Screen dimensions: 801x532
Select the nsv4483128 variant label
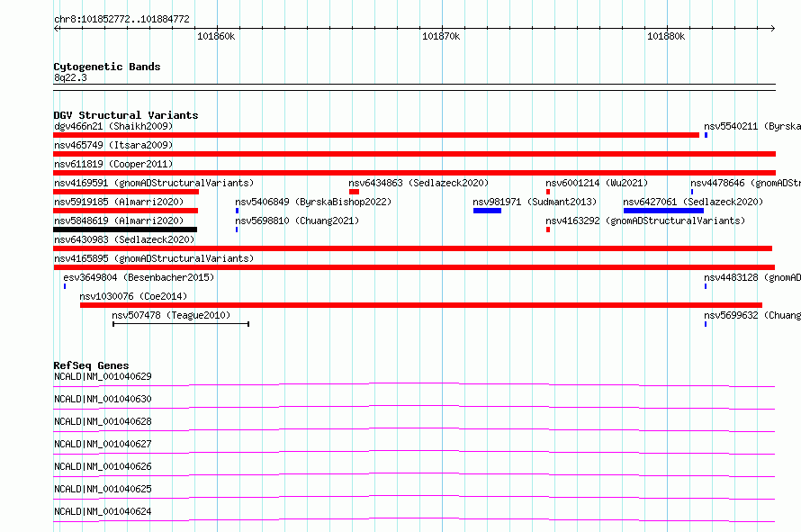[752, 277]
